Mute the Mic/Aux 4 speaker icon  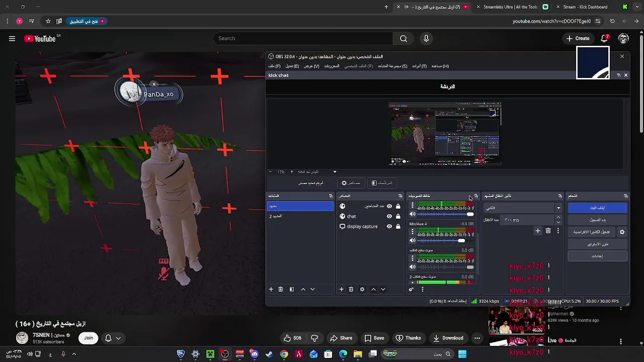point(413,241)
